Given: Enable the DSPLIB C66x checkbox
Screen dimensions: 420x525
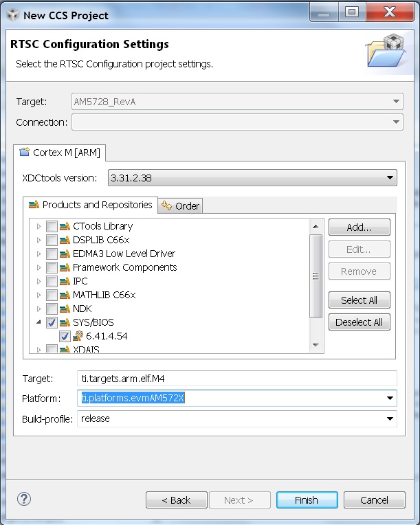Looking at the screenshot, I should click(x=52, y=240).
